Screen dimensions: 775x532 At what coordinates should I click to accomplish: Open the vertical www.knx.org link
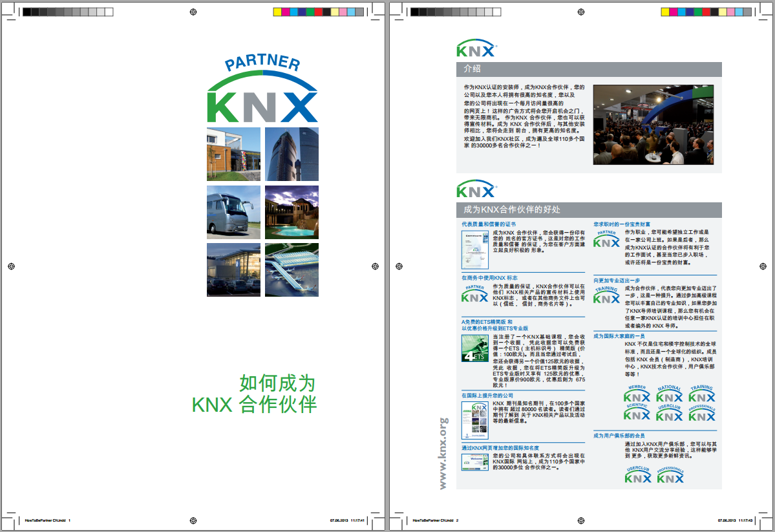click(443, 453)
